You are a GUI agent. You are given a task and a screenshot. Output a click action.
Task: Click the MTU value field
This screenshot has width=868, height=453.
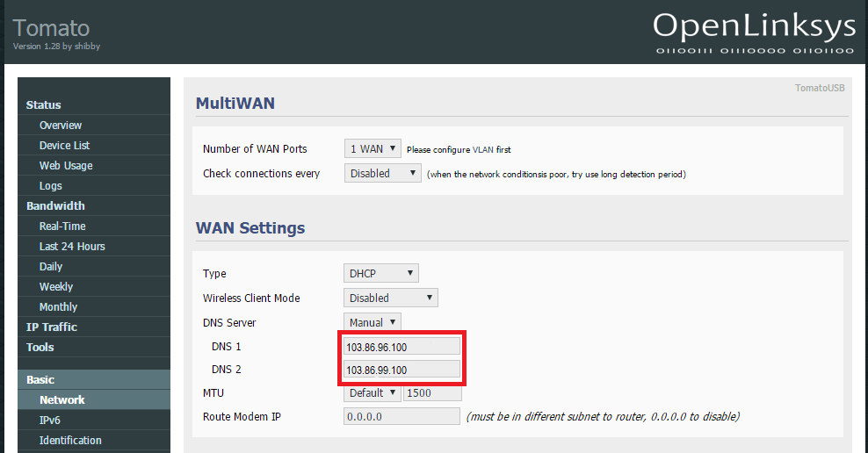click(430, 392)
